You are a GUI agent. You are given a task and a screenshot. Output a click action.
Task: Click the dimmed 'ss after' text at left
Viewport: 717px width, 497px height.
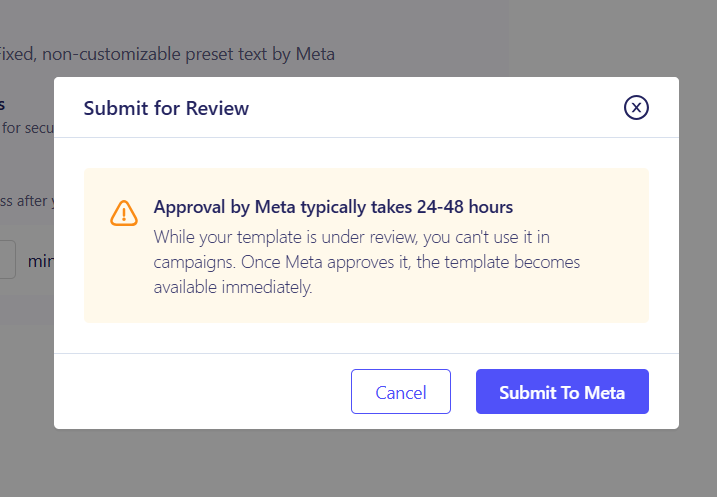24,201
